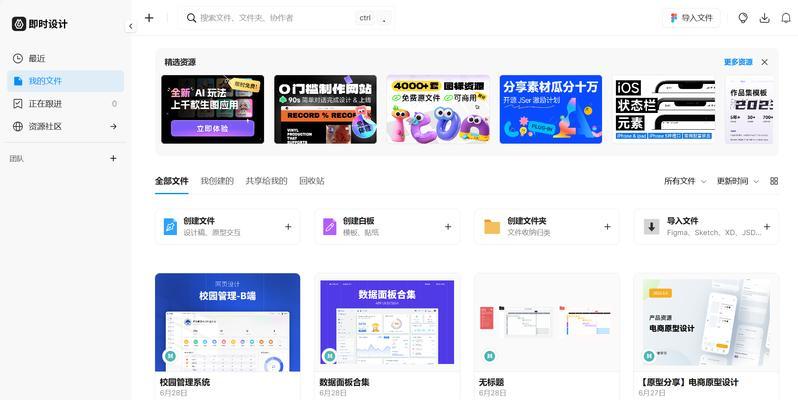
Task: Click 创建白板 card
Action: 387,226
